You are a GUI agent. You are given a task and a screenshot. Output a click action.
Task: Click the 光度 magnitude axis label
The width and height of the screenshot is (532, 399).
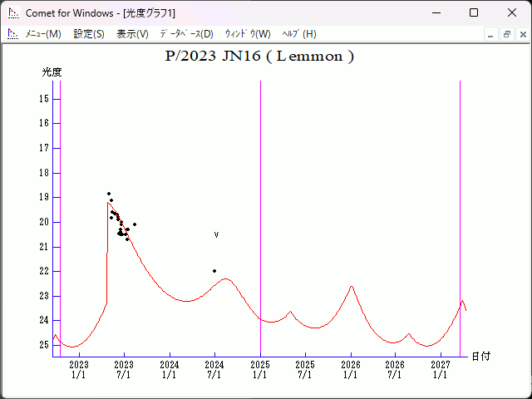(x=52, y=72)
